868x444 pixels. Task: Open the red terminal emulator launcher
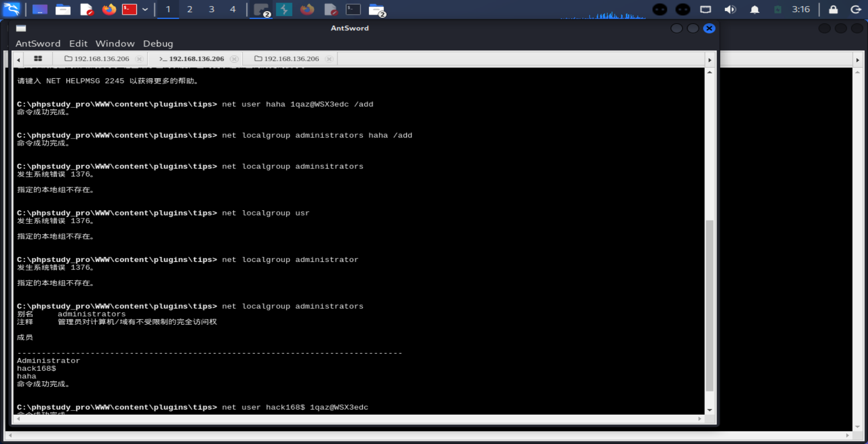129,9
